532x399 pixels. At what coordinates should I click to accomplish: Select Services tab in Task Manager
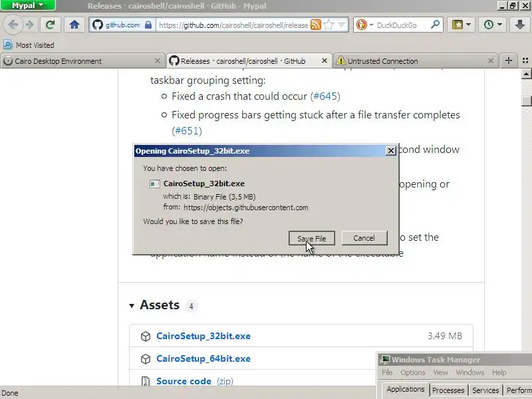point(485,390)
